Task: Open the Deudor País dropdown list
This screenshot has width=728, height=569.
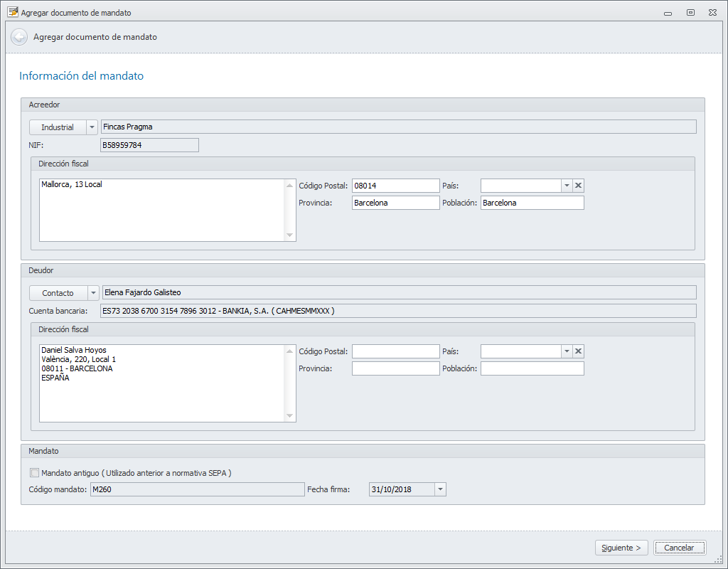Action: click(567, 351)
